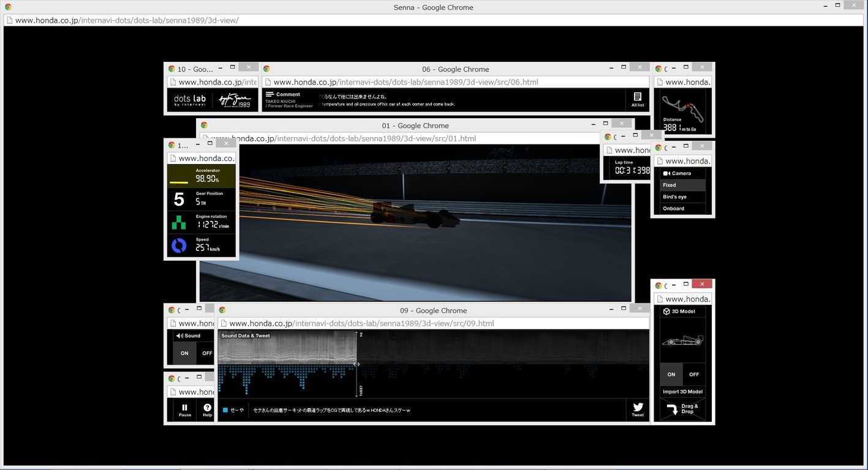Viewport: 868px width, 470px height.
Task: Click the large gear number 5
Action: tap(179, 200)
